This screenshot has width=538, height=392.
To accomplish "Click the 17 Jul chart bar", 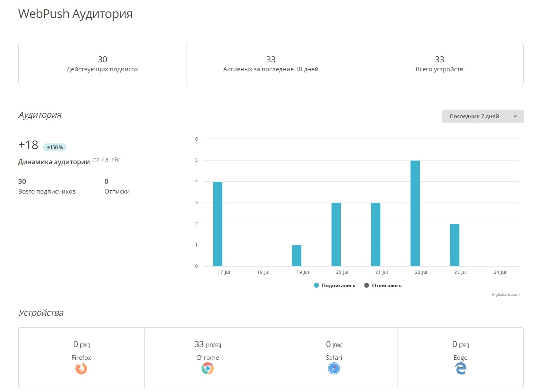I will pyautogui.click(x=217, y=224).
